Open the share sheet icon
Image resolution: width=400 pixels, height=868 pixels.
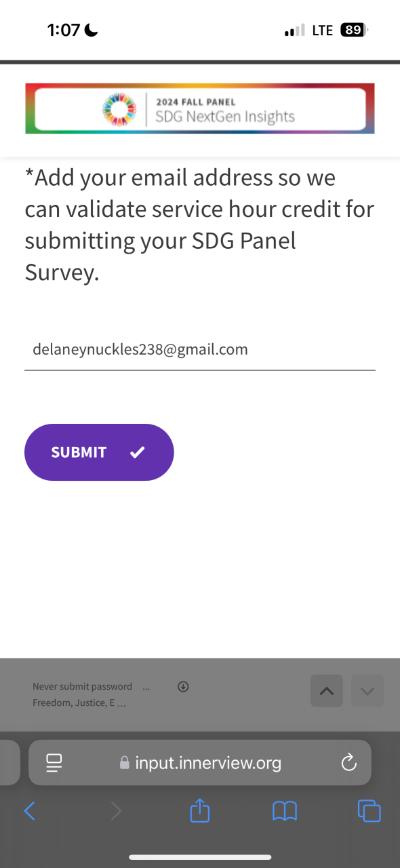[200, 810]
